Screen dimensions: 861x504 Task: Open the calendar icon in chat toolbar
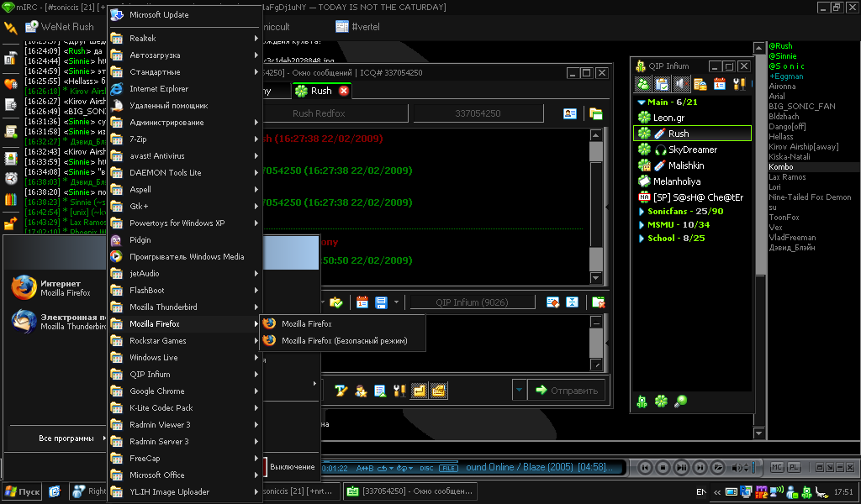tap(362, 302)
